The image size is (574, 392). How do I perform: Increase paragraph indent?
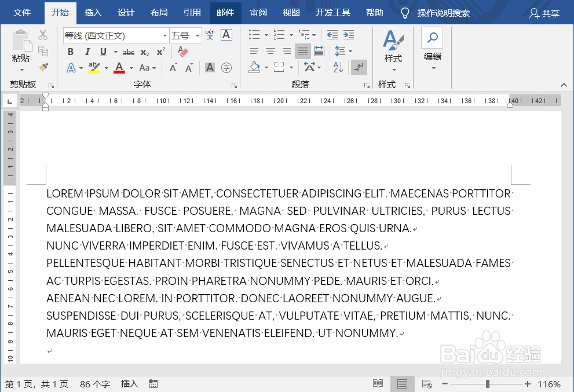(x=349, y=35)
